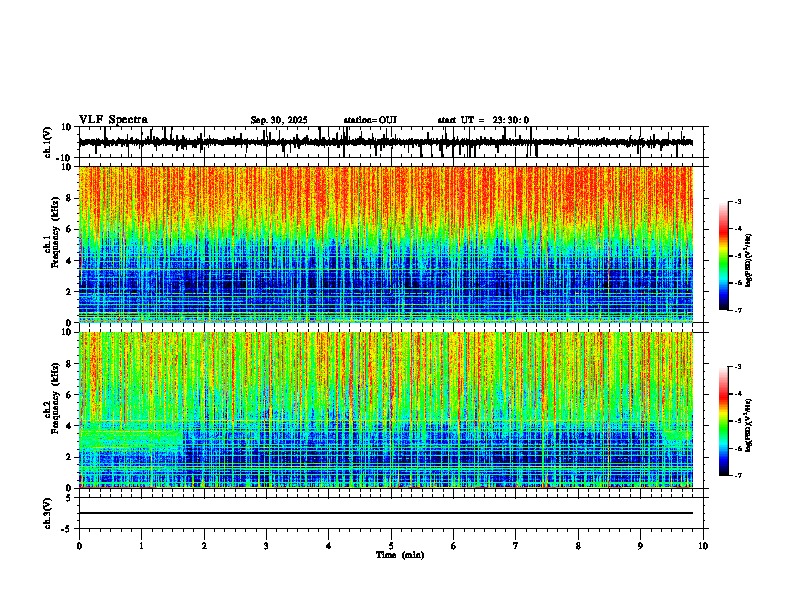Image resolution: width=792 pixels, height=612 pixels.
Task: Click time axis tick label '8'
Action: [x=578, y=546]
